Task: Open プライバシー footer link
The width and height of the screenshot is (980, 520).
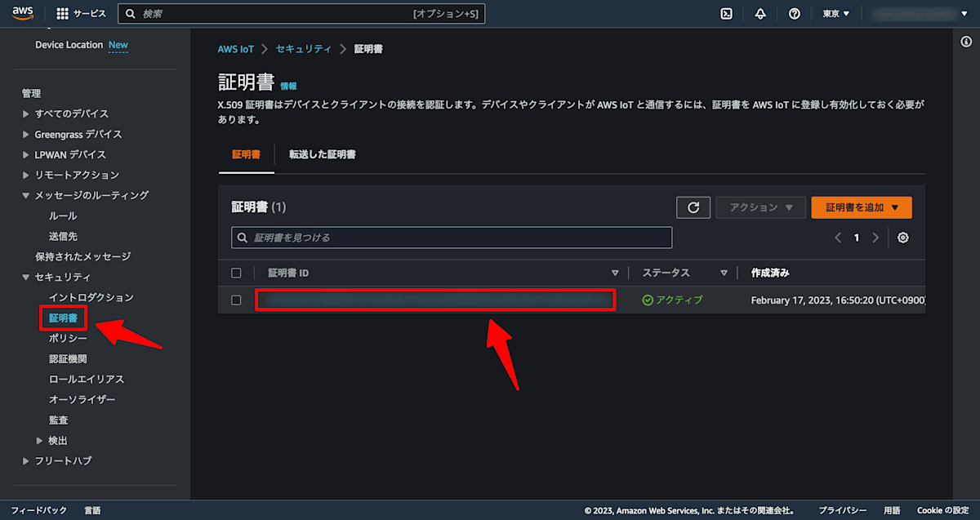Action: [x=843, y=510]
